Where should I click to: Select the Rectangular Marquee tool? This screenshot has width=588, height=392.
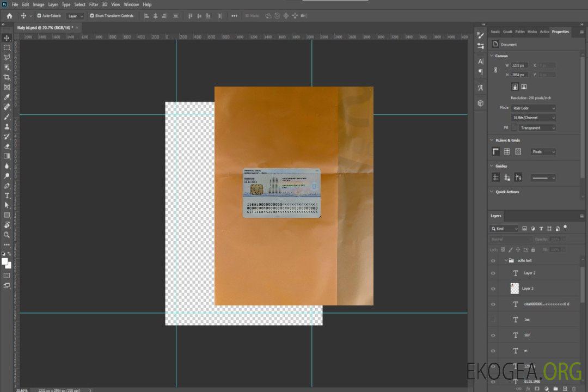[7, 47]
